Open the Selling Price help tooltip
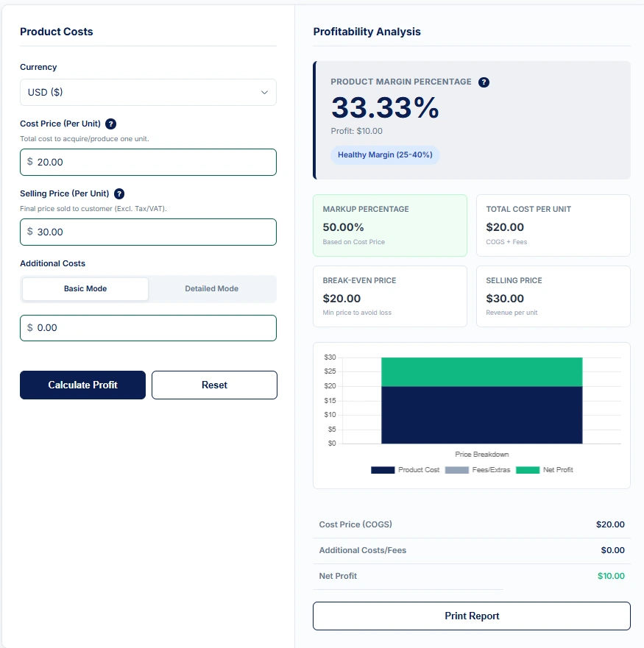 click(119, 194)
